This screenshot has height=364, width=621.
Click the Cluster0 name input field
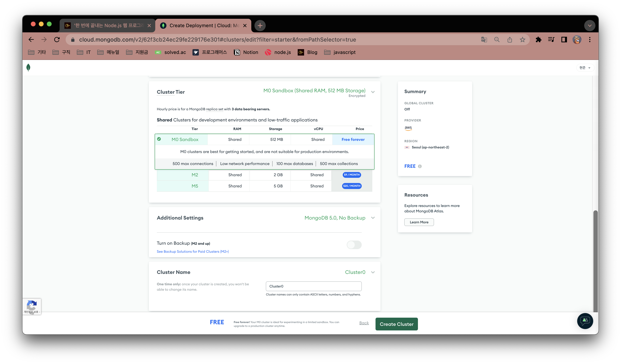tap(314, 286)
